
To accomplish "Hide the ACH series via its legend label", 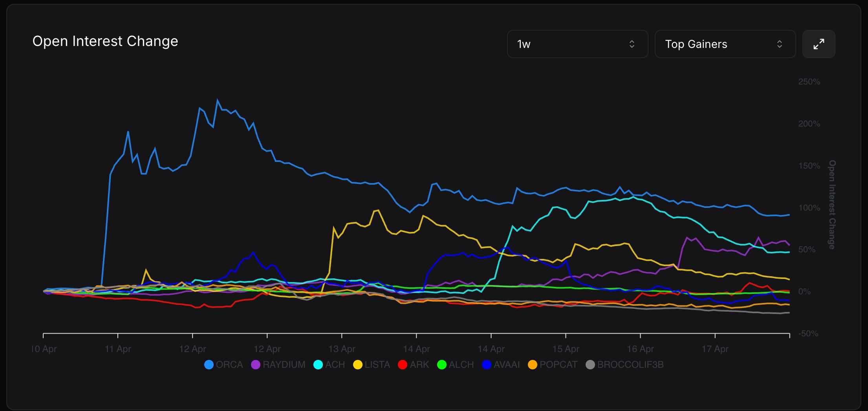I will 335,365.
